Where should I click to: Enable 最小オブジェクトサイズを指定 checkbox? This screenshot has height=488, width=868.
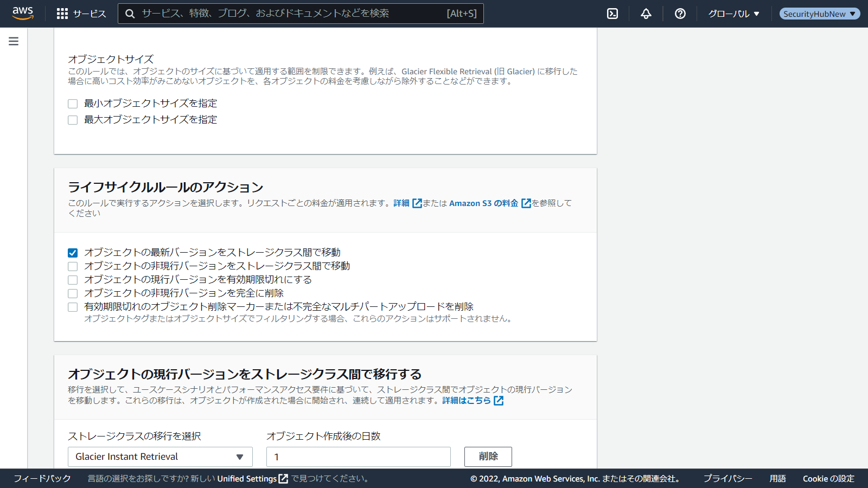pyautogui.click(x=73, y=104)
